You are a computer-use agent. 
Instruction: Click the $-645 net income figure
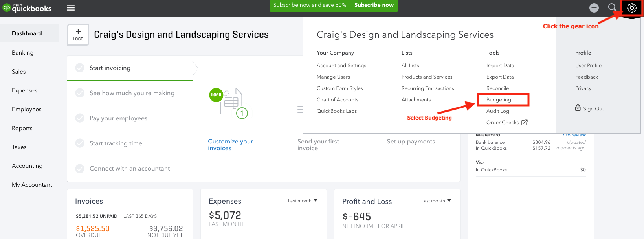(356, 216)
